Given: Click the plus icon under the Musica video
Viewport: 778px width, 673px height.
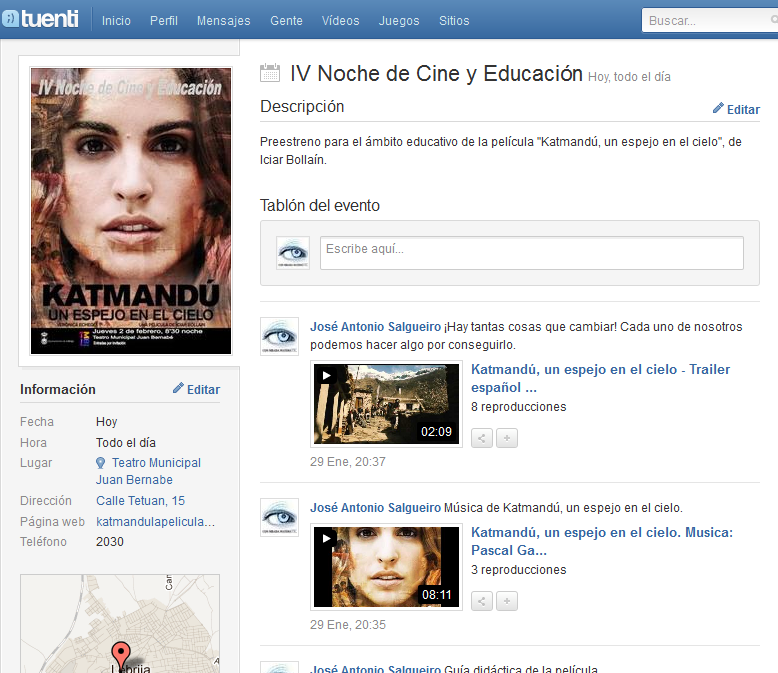Looking at the screenshot, I should click(x=507, y=601).
